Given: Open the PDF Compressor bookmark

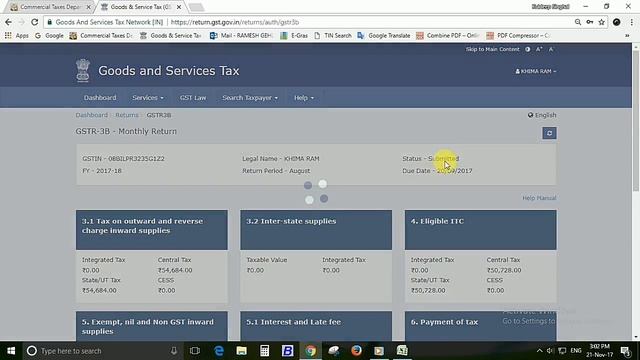Looking at the screenshot, I should (518, 36).
